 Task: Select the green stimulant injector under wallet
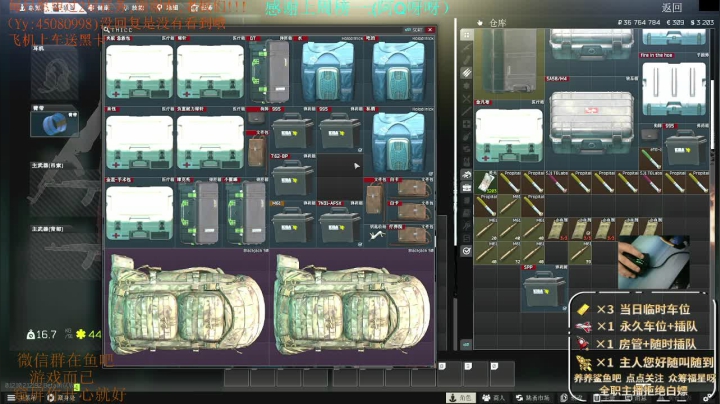tap(650, 158)
